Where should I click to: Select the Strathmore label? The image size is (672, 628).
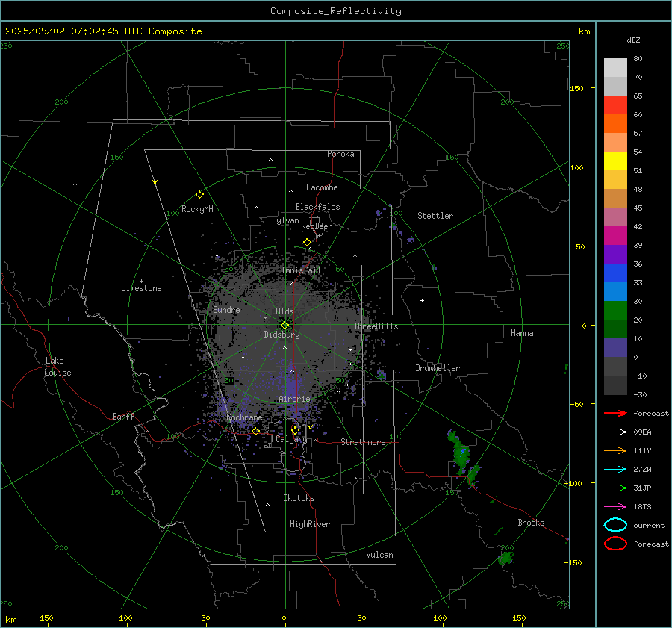point(363,442)
